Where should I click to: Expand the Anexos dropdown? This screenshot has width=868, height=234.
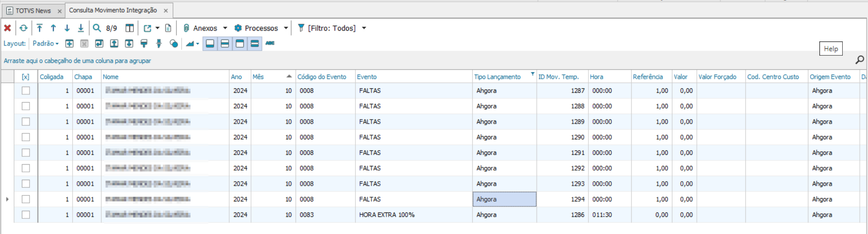(x=225, y=28)
